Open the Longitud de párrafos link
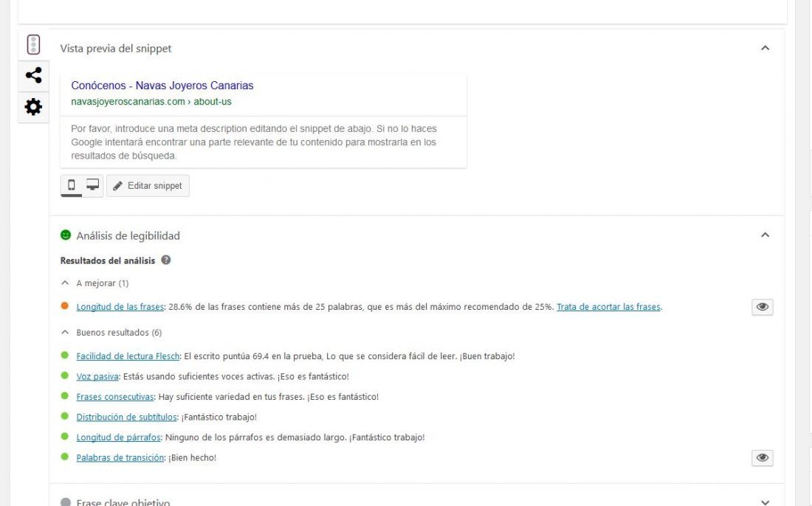Viewport: 812px width, 506px height. (x=119, y=437)
